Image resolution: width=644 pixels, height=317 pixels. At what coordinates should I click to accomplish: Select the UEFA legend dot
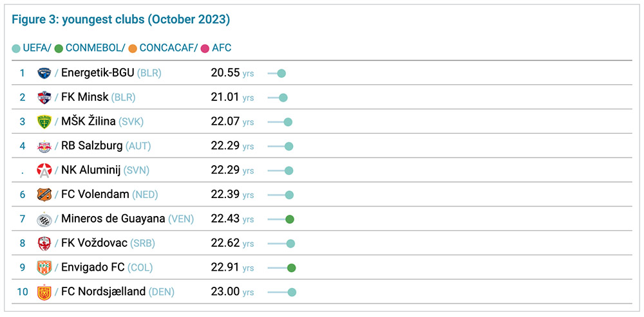click(x=16, y=48)
